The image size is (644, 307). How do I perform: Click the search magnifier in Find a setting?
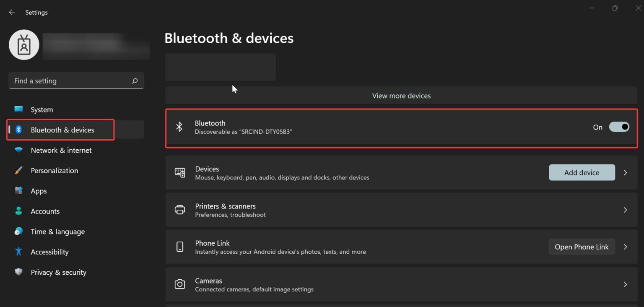[135, 81]
